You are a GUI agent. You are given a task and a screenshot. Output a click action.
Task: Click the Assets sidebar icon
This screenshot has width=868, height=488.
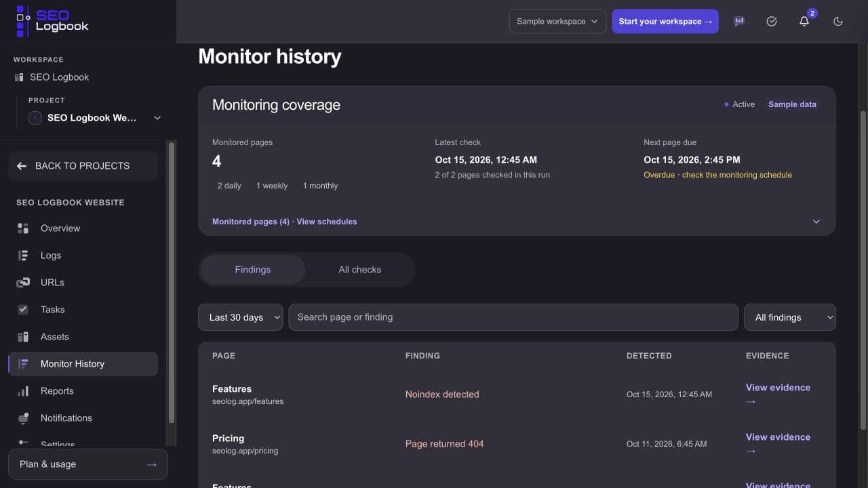(23, 337)
